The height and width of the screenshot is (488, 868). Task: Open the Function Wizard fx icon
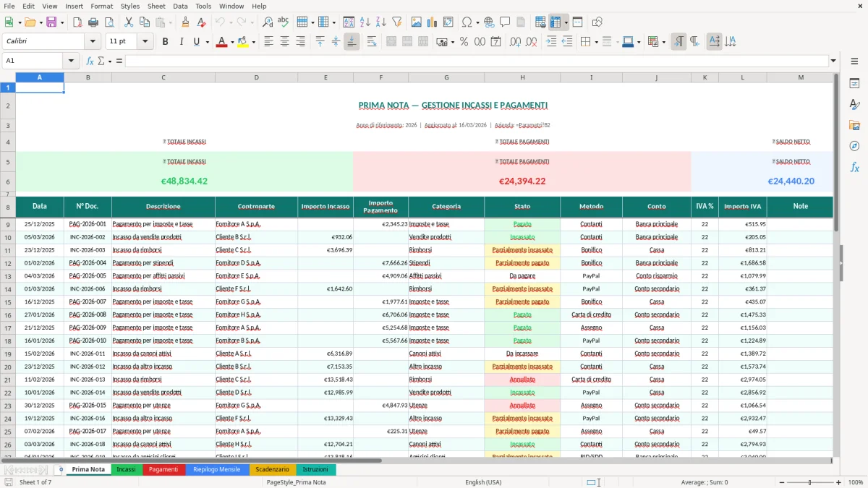click(x=90, y=61)
